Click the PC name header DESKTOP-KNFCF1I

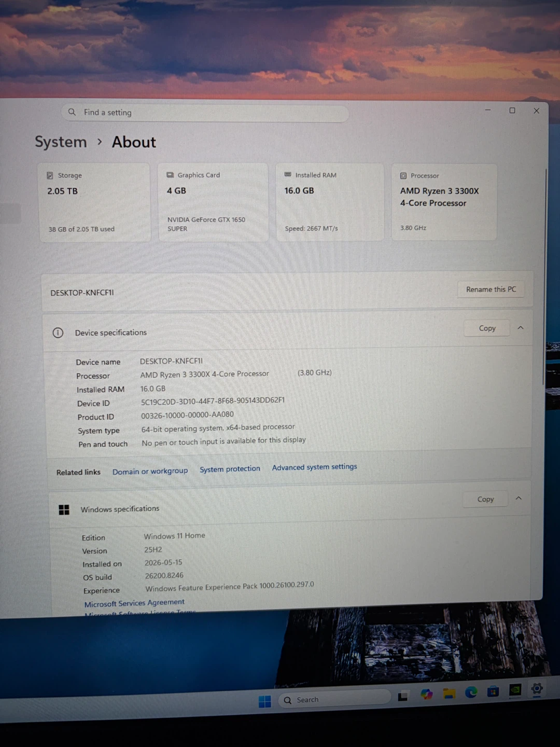pos(82,293)
